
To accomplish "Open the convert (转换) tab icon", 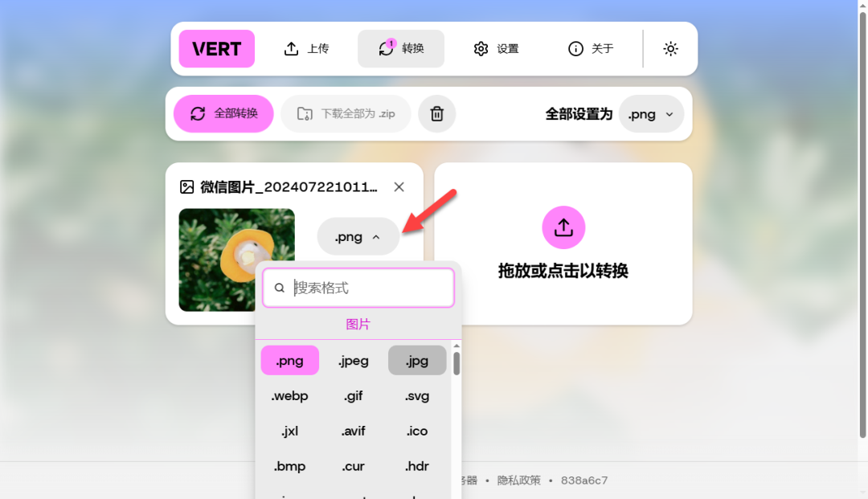I will [385, 49].
